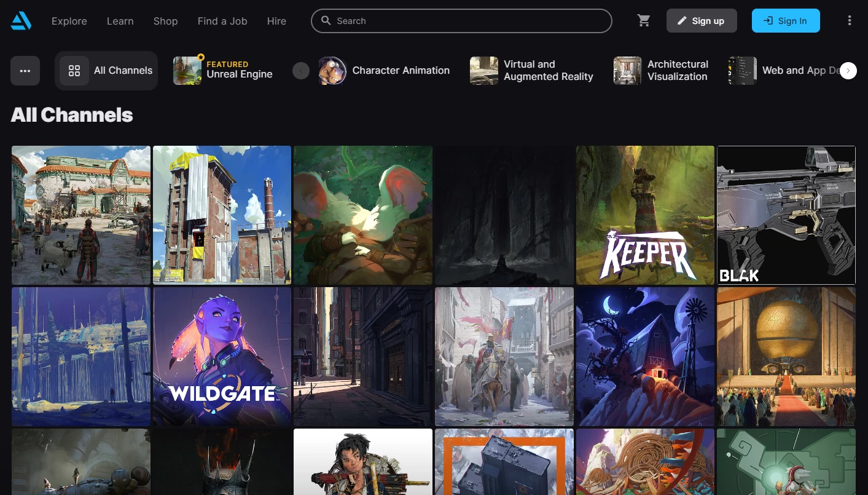Click the search magnifier icon
The width and height of the screenshot is (868, 495).
tap(326, 21)
